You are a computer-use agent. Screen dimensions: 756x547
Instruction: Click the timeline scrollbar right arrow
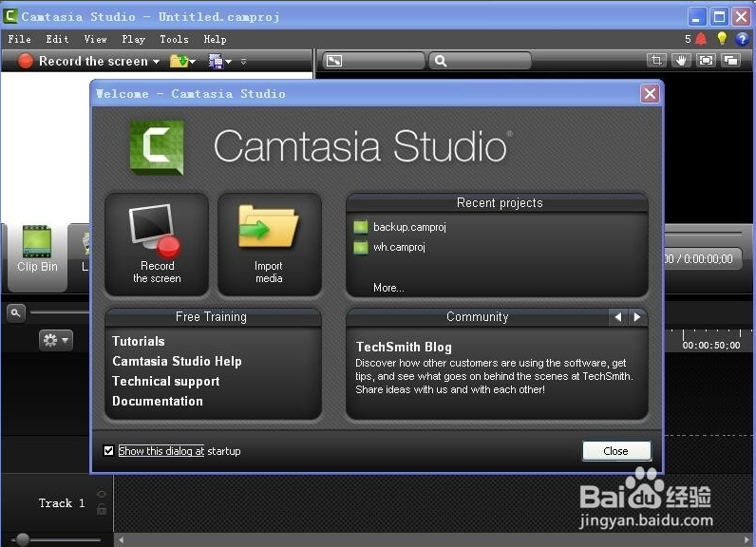pyautogui.click(x=747, y=540)
